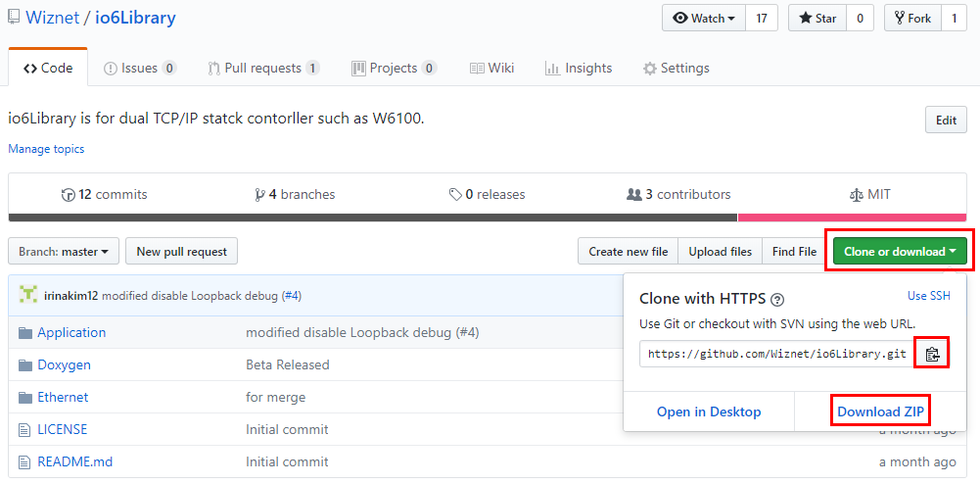Screen dimensions: 980x484
Task: Open pull request #4 link in latest commit
Action: [x=291, y=296]
